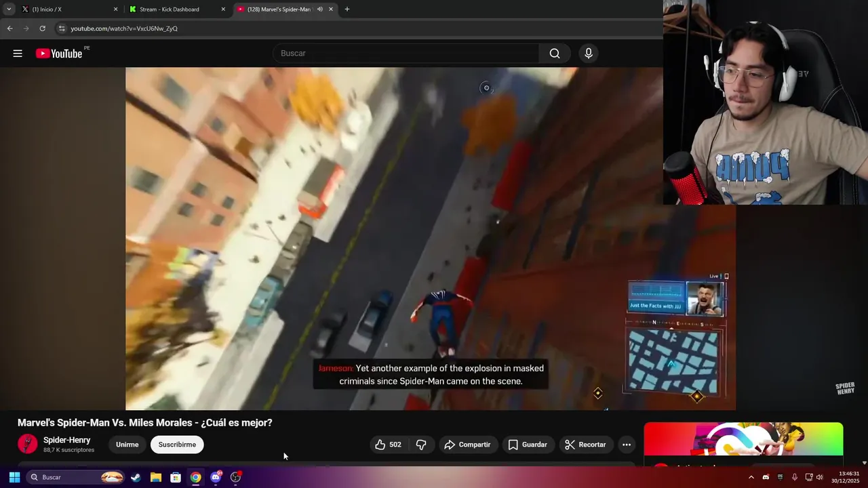Open the Windows Start menu
This screenshot has width=868, height=488.
click(x=14, y=477)
